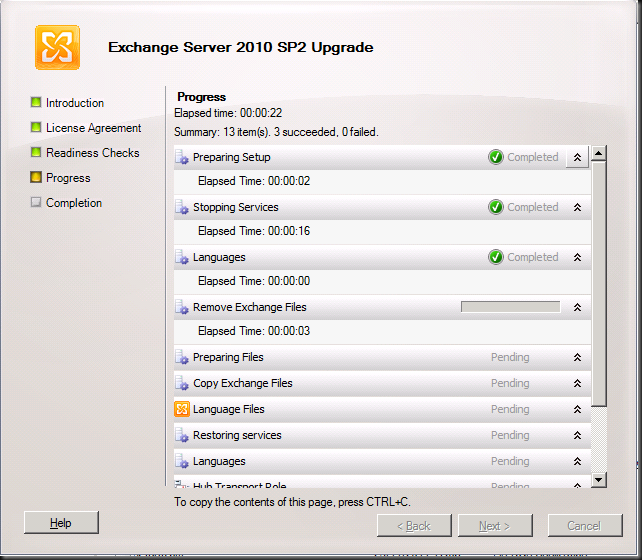642x560 pixels.
Task: Click the green checkmark beside completed Languages
Action: (x=496, y=257)
